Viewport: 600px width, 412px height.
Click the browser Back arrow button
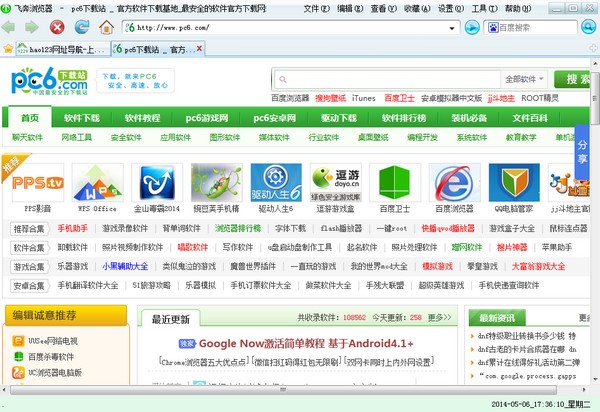(x=11, y=27)
